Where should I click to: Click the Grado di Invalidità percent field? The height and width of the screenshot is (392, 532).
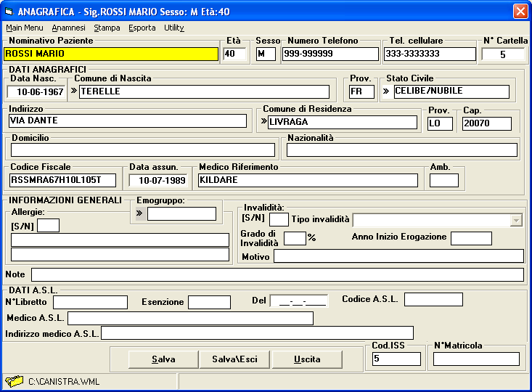(295, 238)
